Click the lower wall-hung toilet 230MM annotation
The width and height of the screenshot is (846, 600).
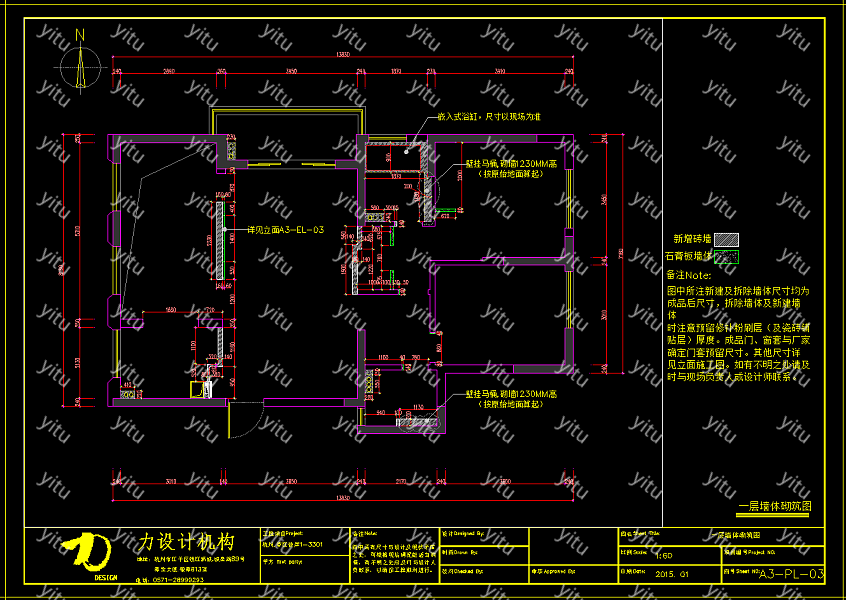511,395
